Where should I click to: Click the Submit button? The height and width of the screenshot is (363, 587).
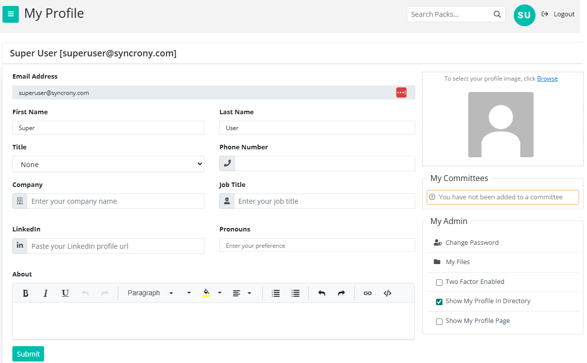click(28, 354)
